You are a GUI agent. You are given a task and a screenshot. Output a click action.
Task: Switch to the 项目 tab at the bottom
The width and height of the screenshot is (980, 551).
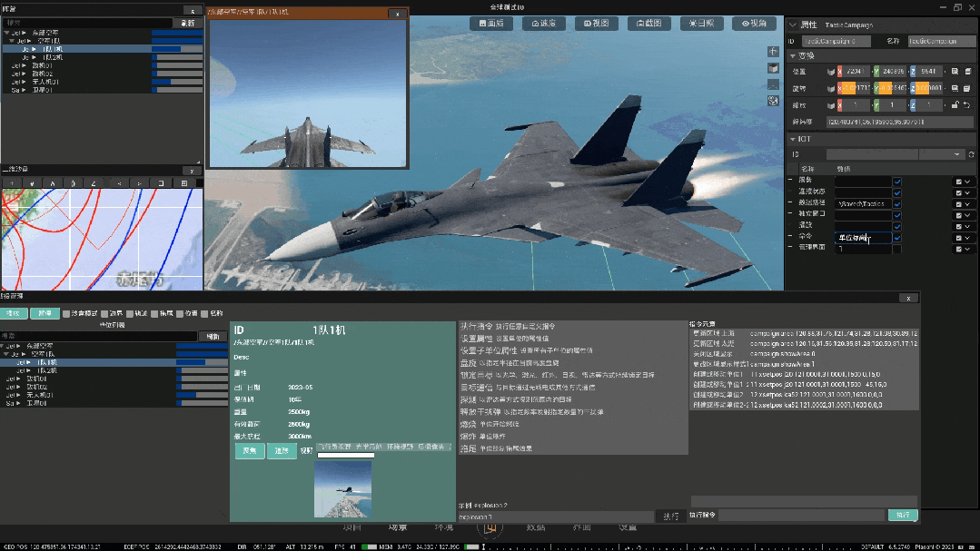351,528
